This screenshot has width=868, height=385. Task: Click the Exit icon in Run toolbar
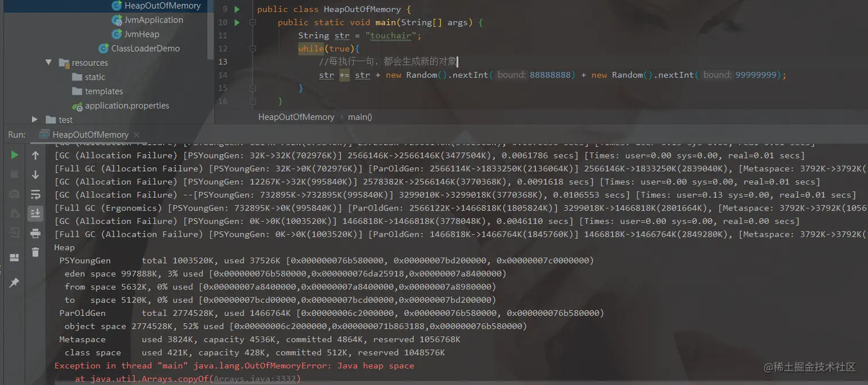coord(14,233)
